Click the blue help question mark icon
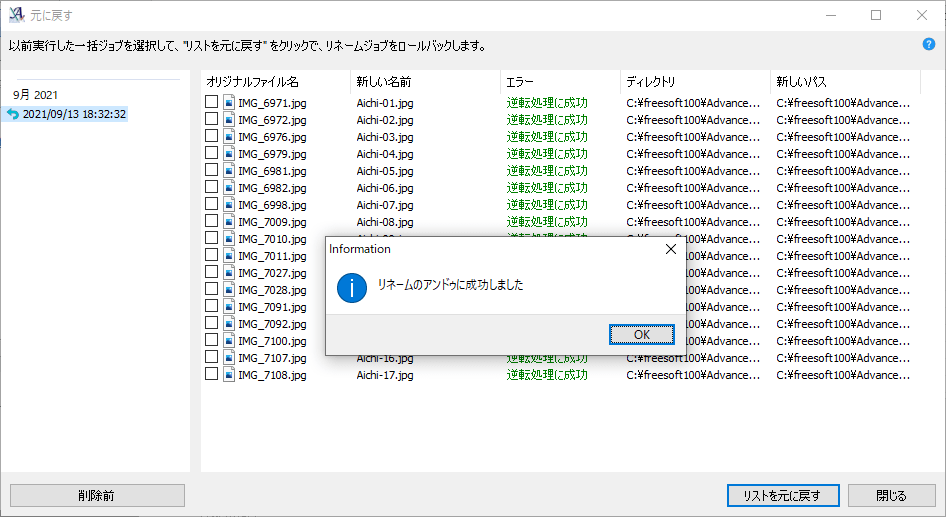 click(x=929, y=44)
